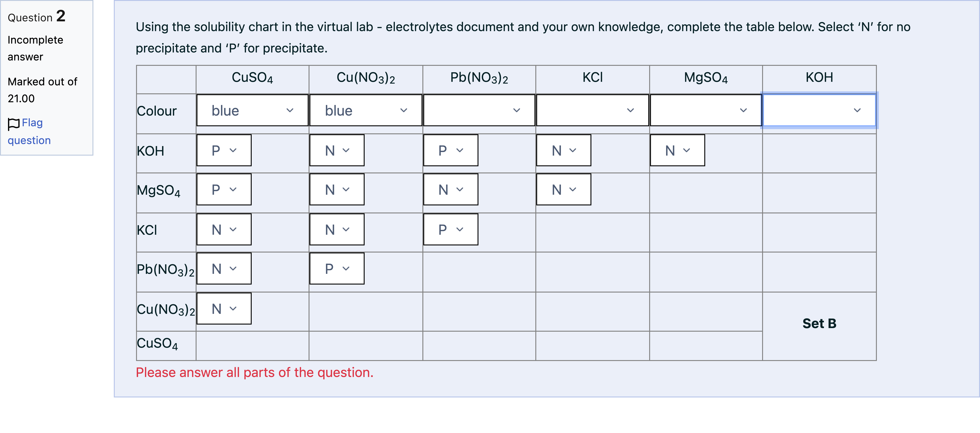
Task: Change the KOH row CuSO4 precipitate selection
Action: (224, 150)
